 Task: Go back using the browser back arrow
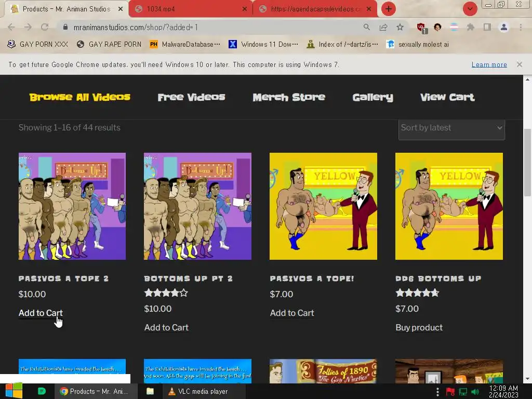(x=11, y=27)
